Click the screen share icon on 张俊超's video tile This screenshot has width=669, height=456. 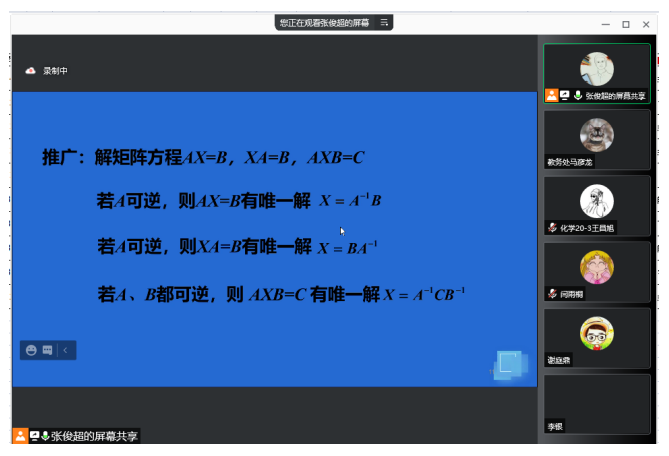pos(564,96)
